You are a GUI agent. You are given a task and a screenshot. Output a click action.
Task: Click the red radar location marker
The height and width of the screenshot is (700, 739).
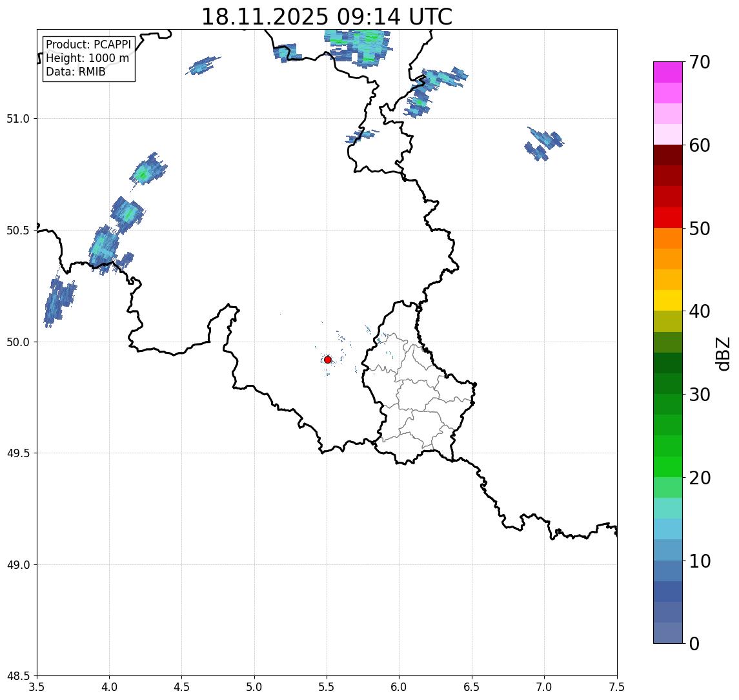click(328, 360)
